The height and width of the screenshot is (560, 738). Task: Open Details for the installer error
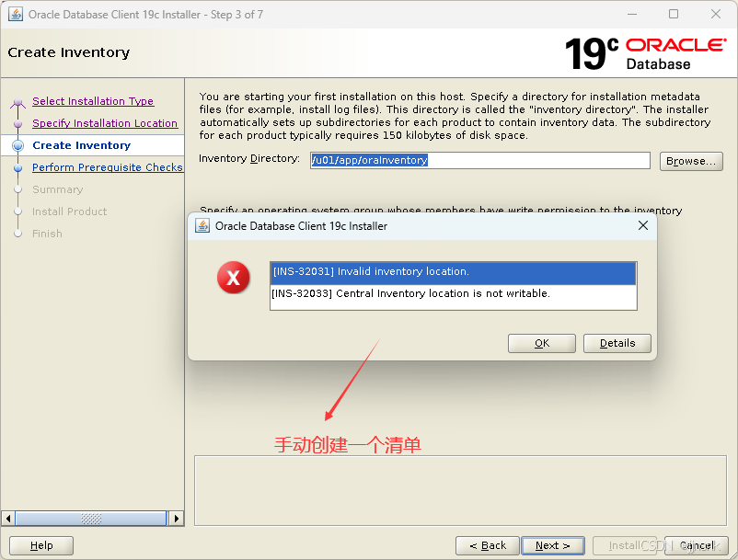pyautogui.click(x=617, y=343)
